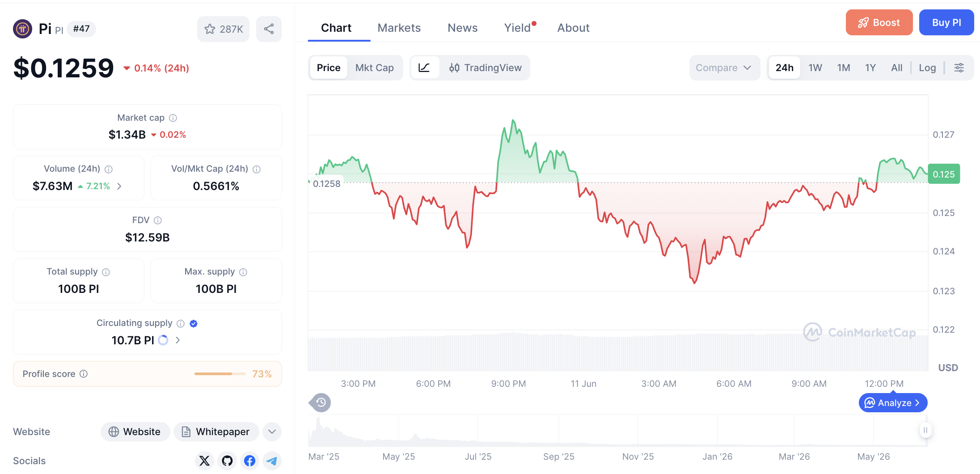The height and width of the screenshot is (474, 980).
Task: Open Pi's X (Twitter) profile
Action: [204, 461]
